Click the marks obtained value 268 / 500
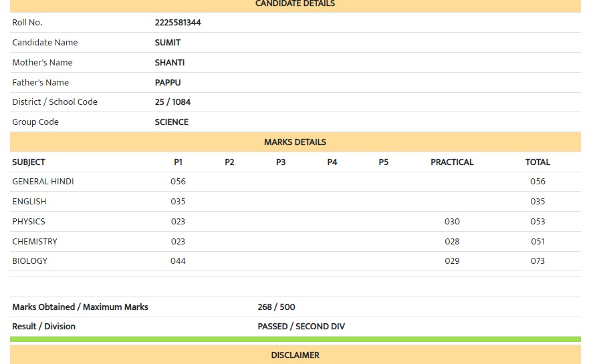This screenshot has height=364, width=591. click(x=276, y=307)
